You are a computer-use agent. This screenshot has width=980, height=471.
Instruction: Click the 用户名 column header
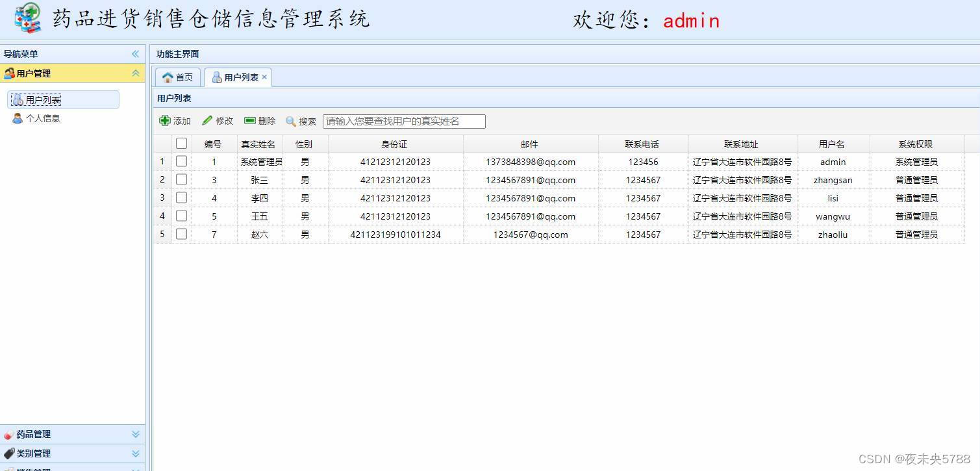point(833,144)
